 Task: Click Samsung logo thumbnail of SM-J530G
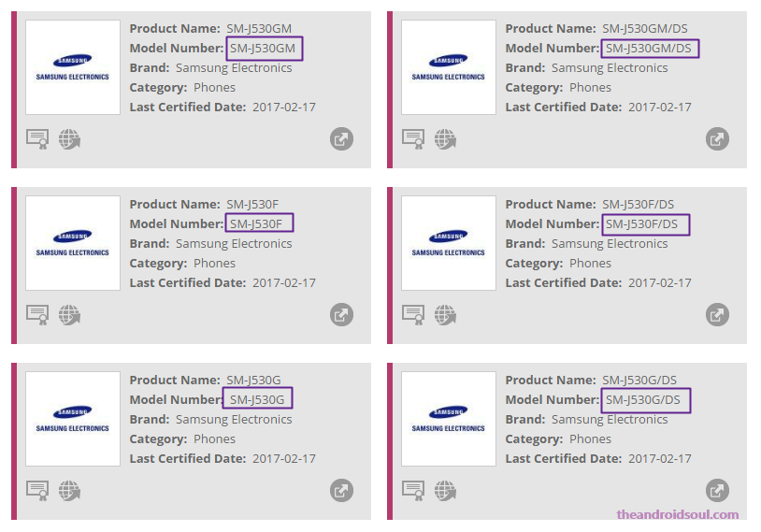click(x=72, y=419)
